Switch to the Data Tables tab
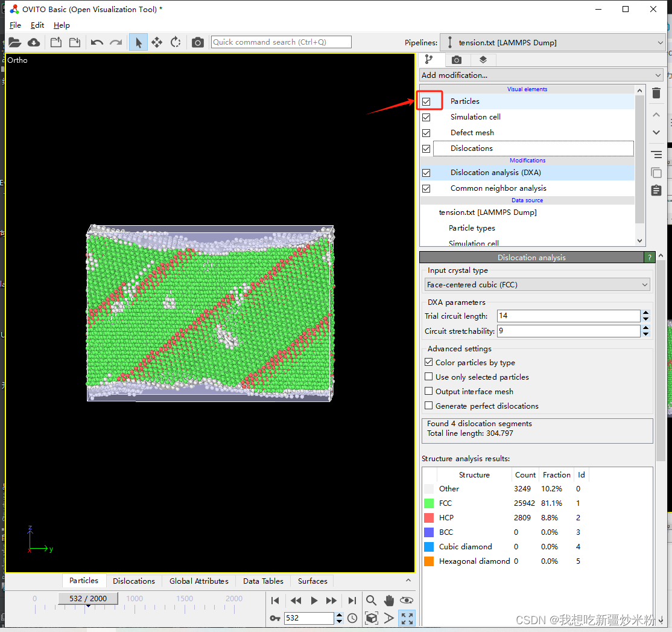The width and height of the screenshot is (672, 632). (x=263, y=581)
